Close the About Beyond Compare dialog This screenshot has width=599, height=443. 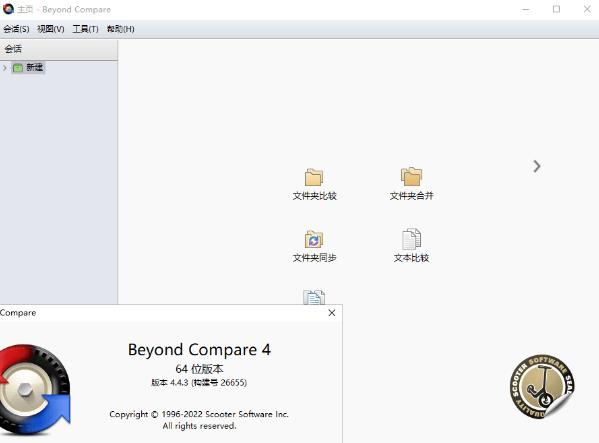[332, 313]
